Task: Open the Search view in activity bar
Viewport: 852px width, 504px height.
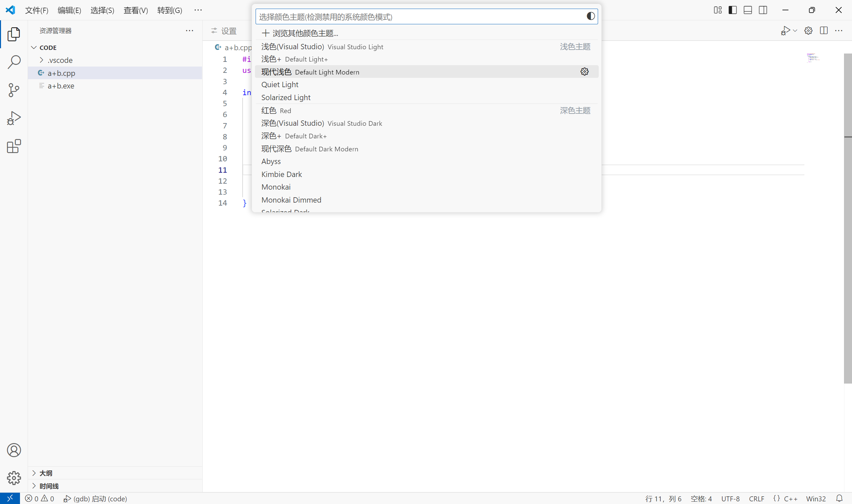Action: click(14, 62)
